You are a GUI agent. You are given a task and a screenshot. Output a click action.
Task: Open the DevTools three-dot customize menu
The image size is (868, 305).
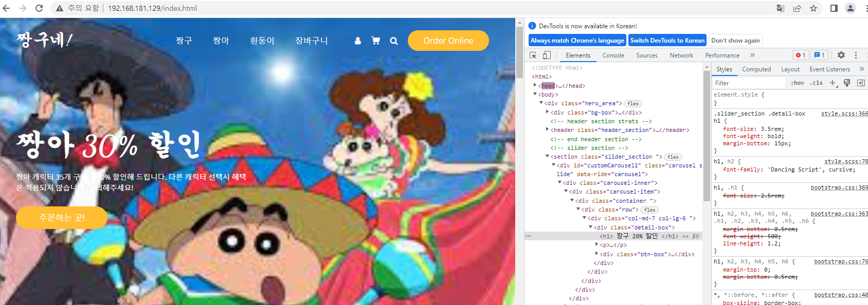point(856,55)
